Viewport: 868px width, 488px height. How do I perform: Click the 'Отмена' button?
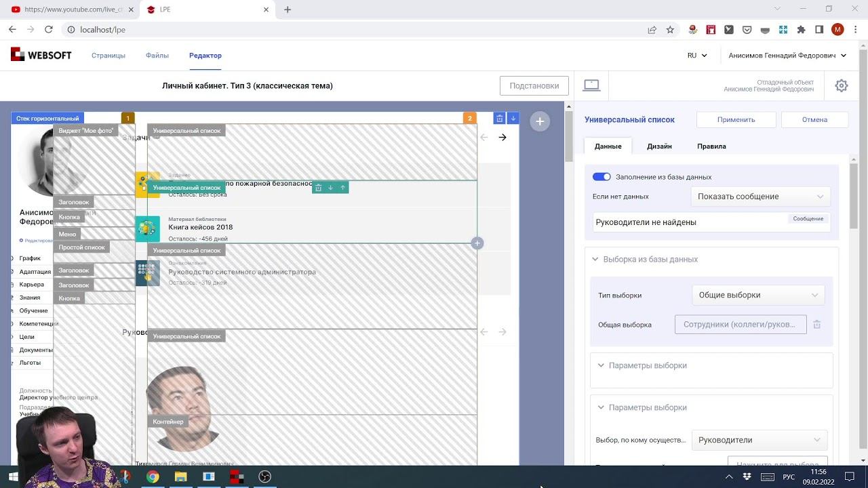tap(814, 119)
